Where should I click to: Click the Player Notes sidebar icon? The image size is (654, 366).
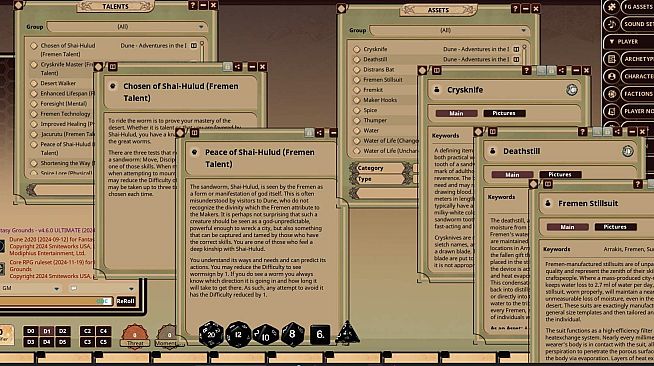pyautogui.click(x=611, y=111)
